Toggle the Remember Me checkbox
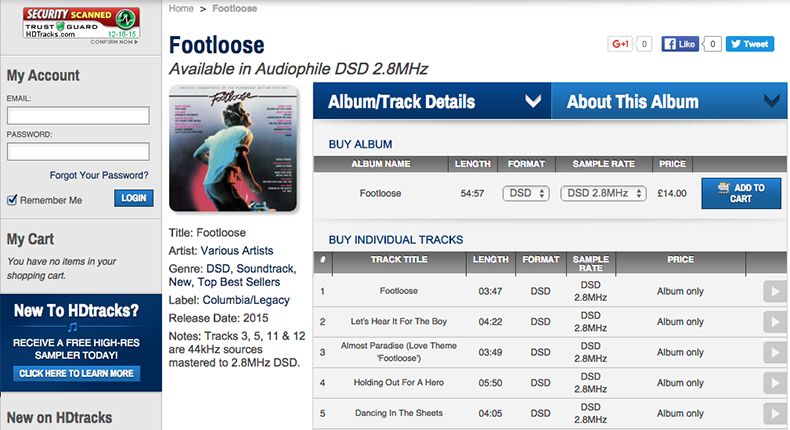The width and height of the screenshot is (790, 430). point(12,199)
